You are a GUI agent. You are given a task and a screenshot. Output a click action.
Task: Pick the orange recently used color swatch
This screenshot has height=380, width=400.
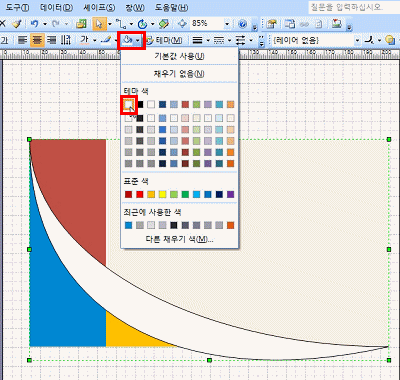coord(231,226)
